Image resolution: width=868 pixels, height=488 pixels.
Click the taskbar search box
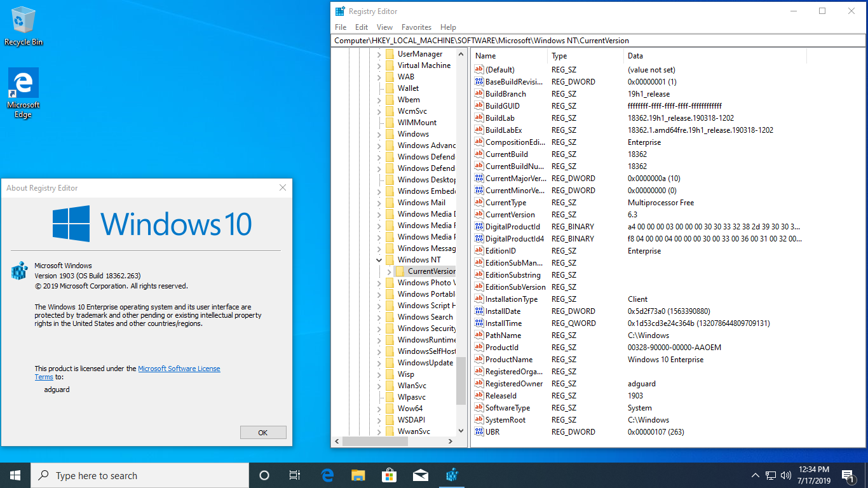(140, 475)
